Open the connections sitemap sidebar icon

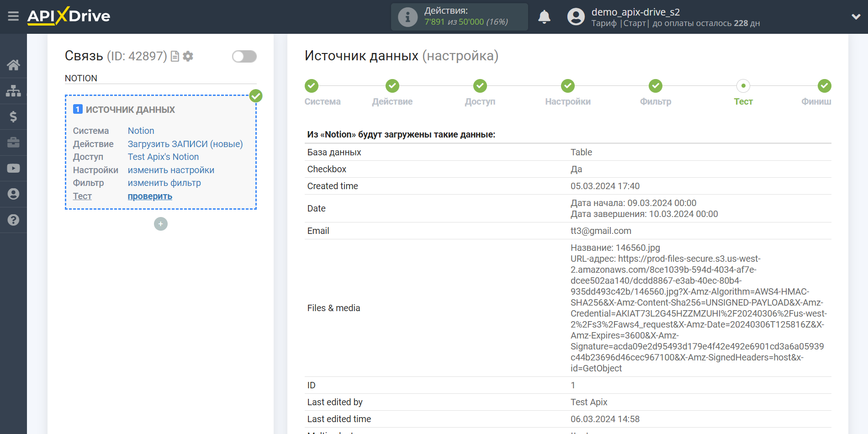point(13,90)
